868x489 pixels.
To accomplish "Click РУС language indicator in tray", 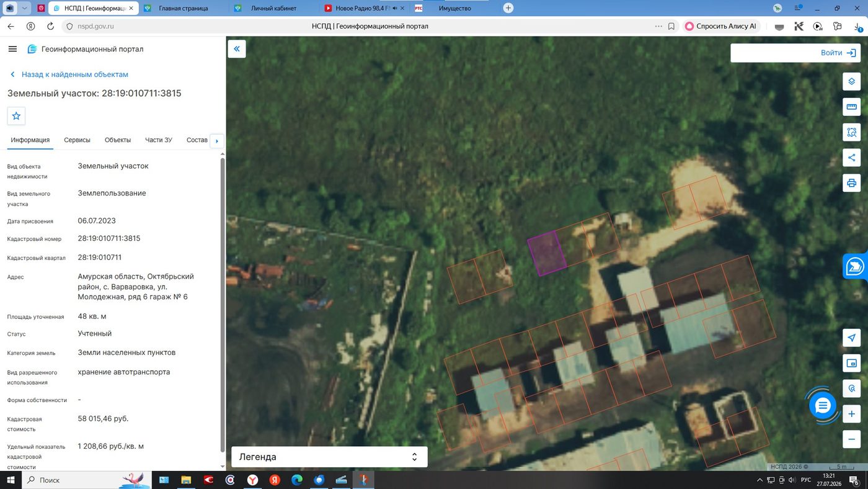I will (806, 480).
